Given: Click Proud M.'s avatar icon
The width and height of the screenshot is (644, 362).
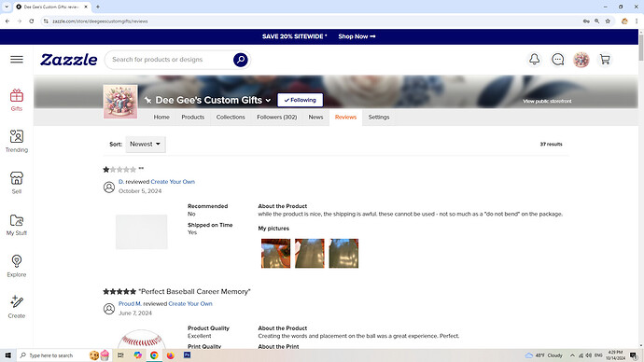Looking at the screenshot, I should tap(109, 309).
